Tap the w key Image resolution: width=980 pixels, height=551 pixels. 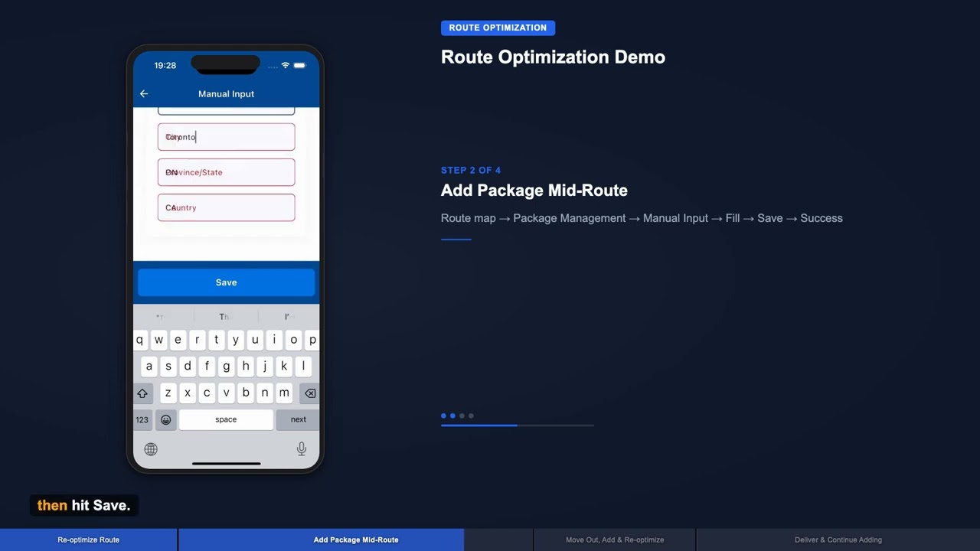[x=158, y=340]
